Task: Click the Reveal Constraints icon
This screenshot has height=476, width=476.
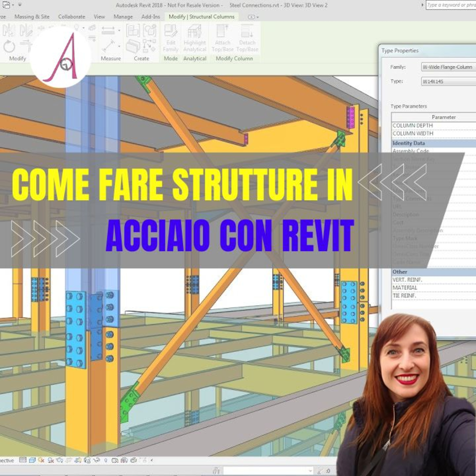Action: click(x=143, y=460)
